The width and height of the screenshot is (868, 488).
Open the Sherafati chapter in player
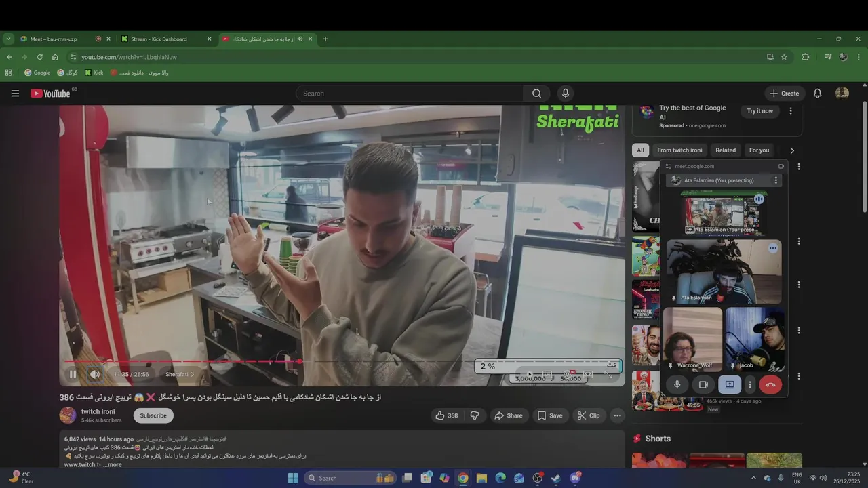(x=180, y=374)
